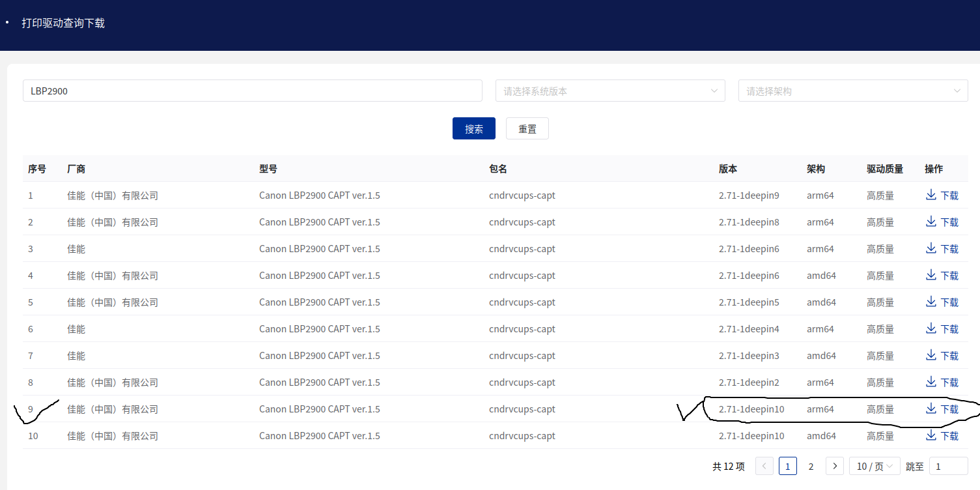980x490 pixels.
Task: Click the 重置 reset button
Action: point(527,128)
